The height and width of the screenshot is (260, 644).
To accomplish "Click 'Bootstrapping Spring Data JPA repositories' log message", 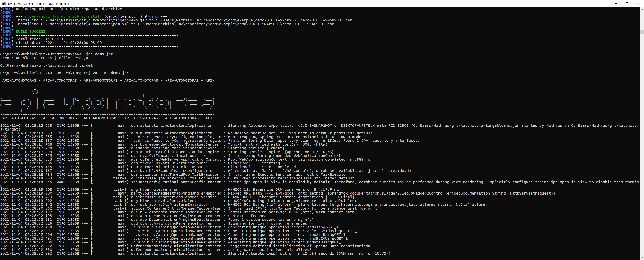I will pyautogui.click(x=295, y=137).
